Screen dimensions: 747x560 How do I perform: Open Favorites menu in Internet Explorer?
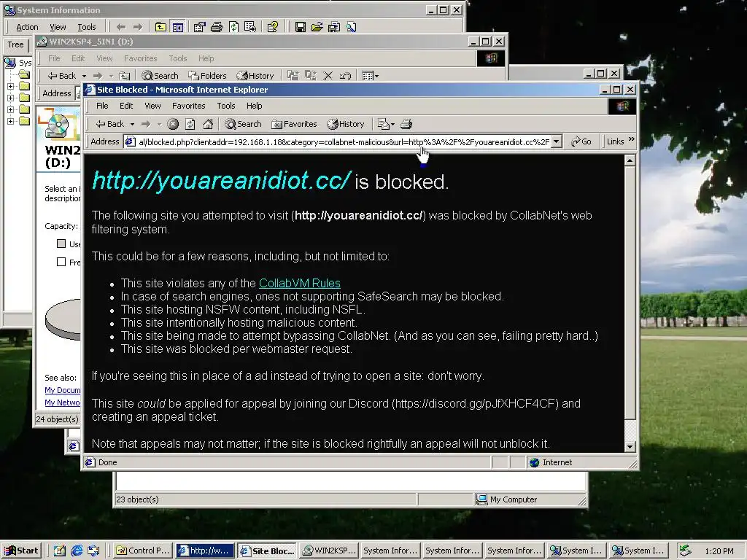(x=189, y=106)
